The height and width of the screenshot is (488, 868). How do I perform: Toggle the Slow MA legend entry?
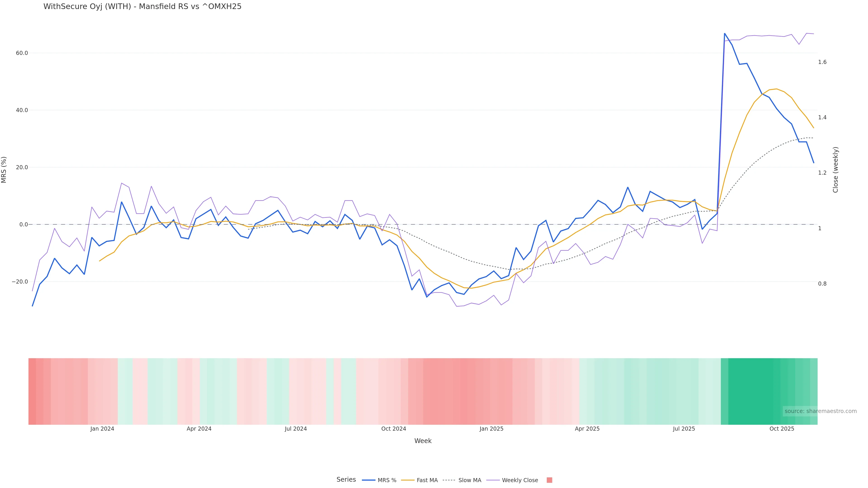click(x=469, y=480)
